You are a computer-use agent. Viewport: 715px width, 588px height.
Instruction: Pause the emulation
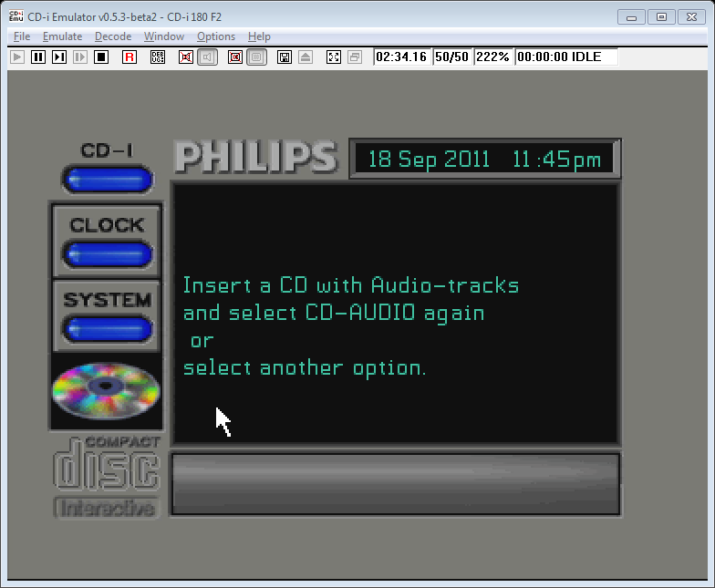pos(38,57)
